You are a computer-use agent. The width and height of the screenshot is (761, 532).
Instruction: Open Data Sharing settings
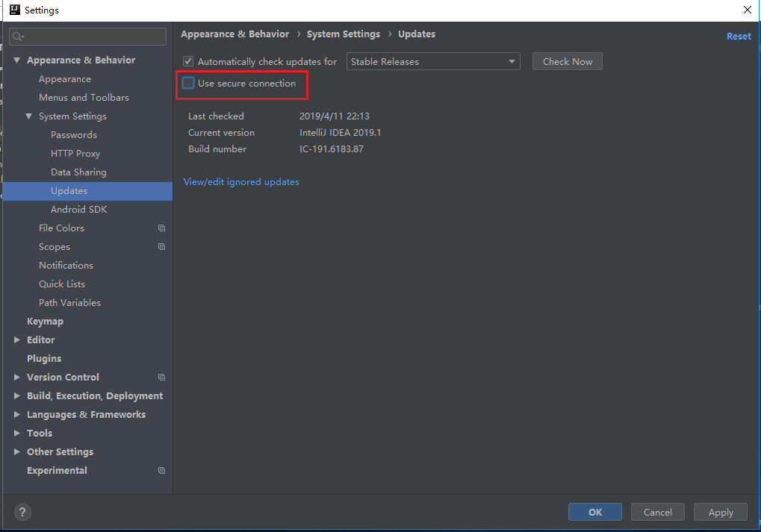tap(78, 172)
